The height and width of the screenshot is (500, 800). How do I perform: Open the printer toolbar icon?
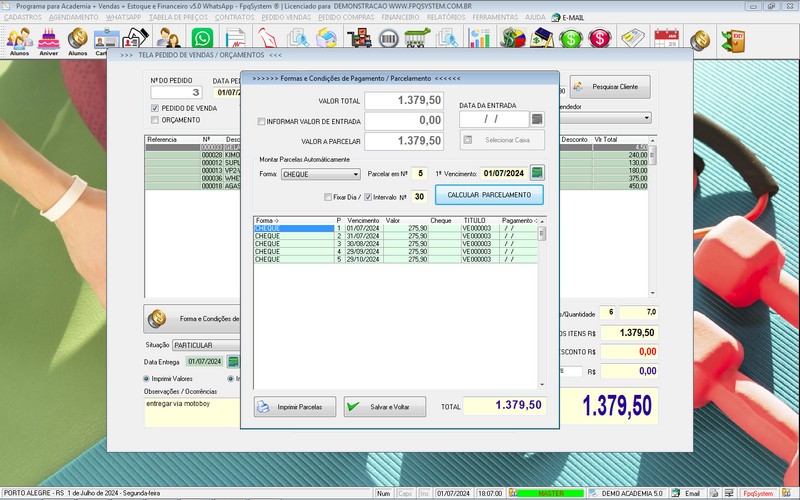327,38
